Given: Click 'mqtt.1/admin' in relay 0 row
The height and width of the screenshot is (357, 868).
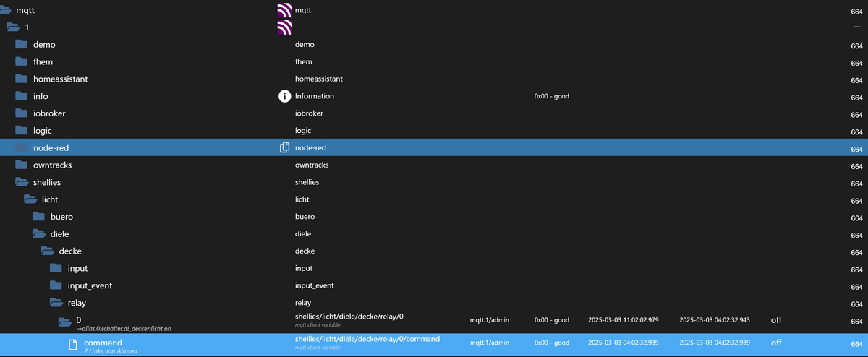Looking at the screenshot, I should pos(490,319).
